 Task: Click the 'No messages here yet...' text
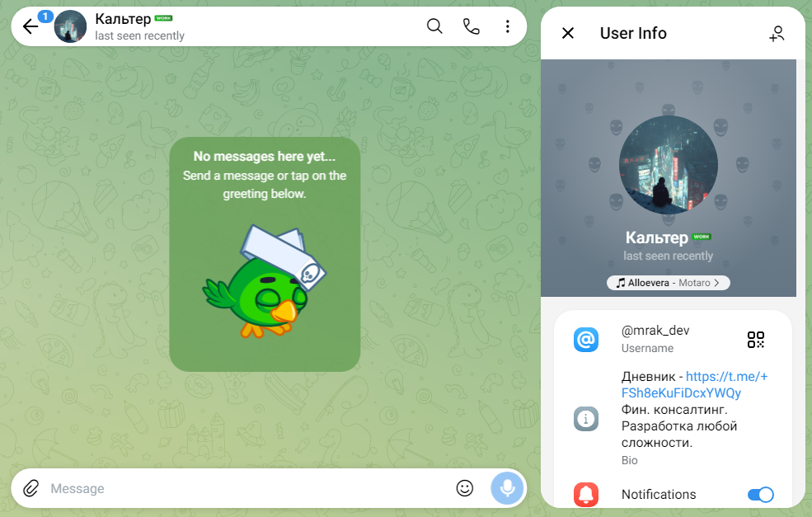point(265,156)
